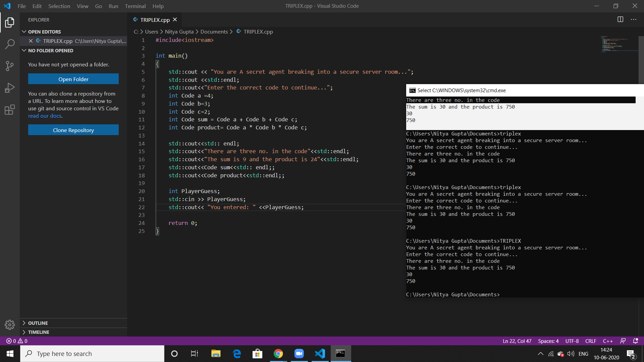Open the Manage gear settings icon
644x362 pixels.
[10, 324]
